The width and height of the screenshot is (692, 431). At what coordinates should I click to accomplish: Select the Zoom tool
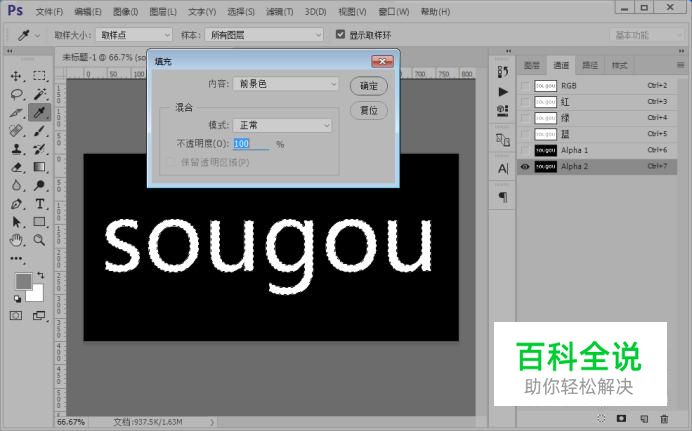(39, 240)
